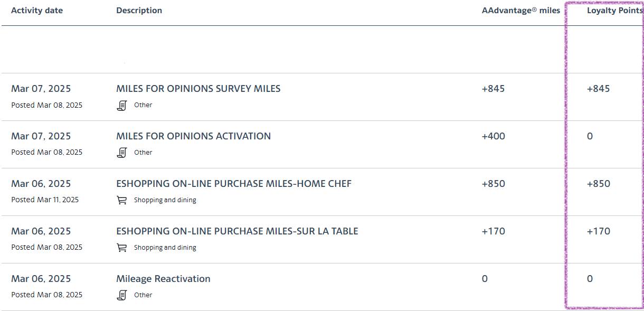Open the MILES FOR OPINIONS SURVEY MILES entry
Viewport: 644px width, 311px height.
pyautogui.click(x=198, y=89)
